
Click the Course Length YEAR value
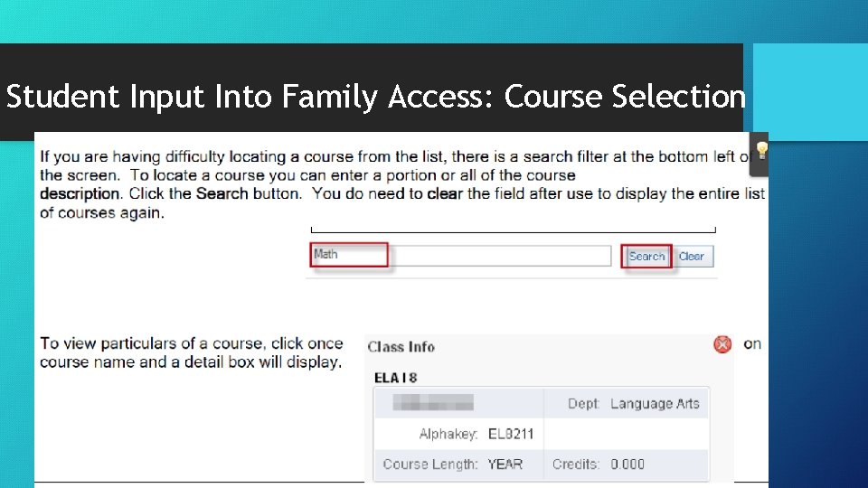[505, 465]
